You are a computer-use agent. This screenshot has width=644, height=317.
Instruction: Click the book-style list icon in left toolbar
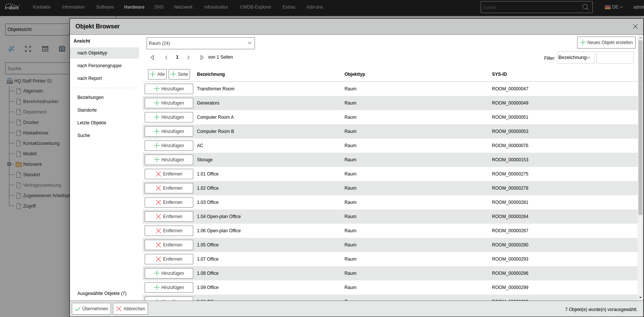(x=62, y=49)
